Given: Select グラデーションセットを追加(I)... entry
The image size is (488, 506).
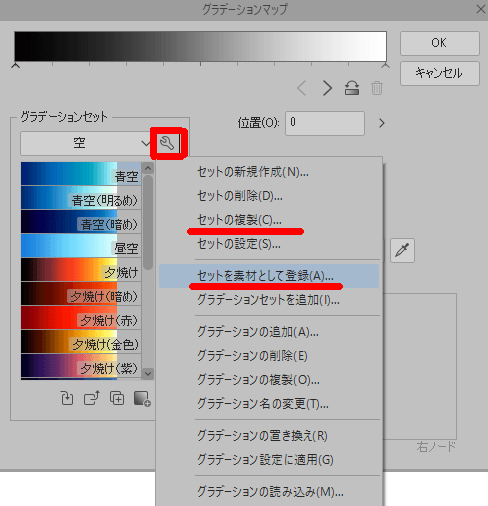Looking at the screenshot, I should 269,300.
